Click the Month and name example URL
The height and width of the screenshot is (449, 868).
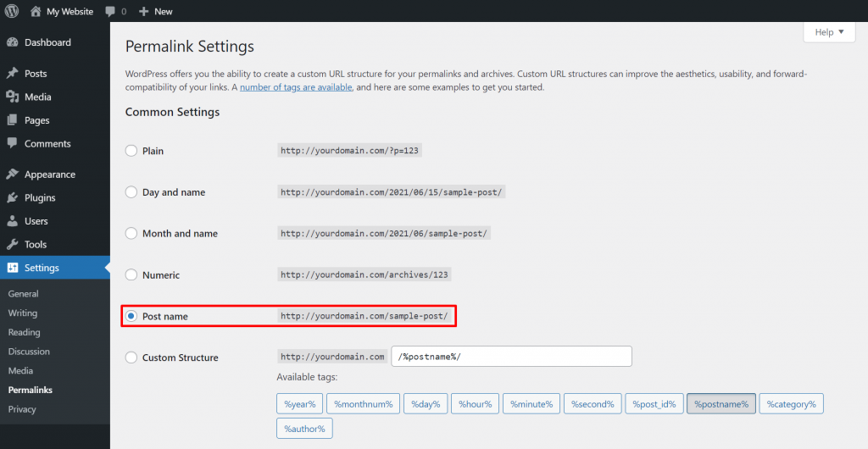[384, 233]
